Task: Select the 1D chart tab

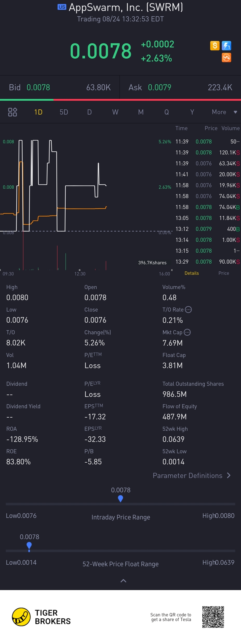Action: pos(38,112)
